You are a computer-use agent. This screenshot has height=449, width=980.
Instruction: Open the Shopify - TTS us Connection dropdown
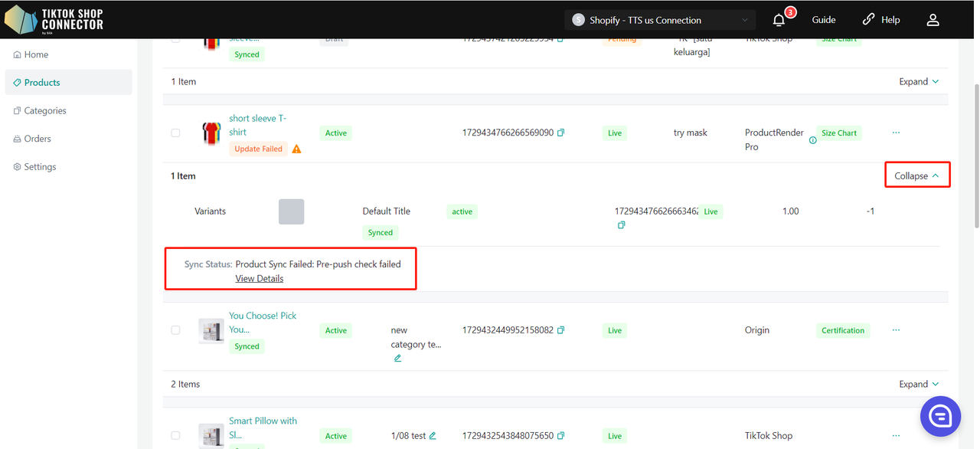coord(659,20)
